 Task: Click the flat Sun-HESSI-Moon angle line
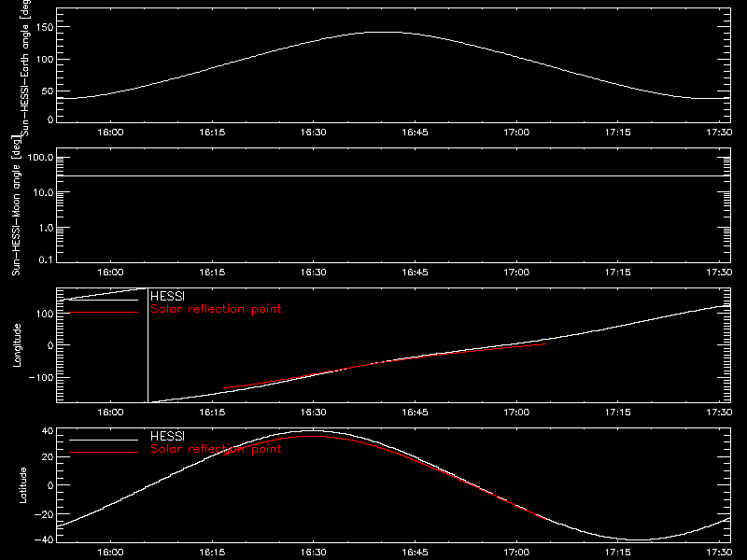pyautogui.click(x=393, y=175)
